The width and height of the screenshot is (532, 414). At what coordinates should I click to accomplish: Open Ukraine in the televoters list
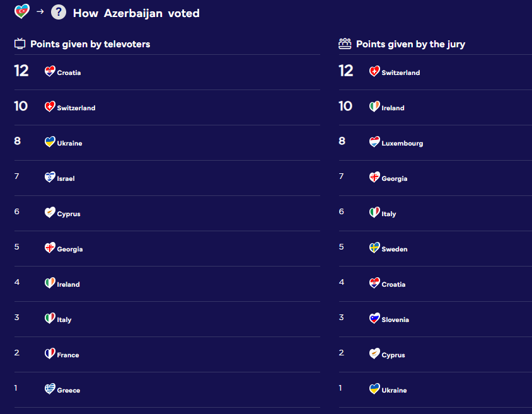pos(69,143)
